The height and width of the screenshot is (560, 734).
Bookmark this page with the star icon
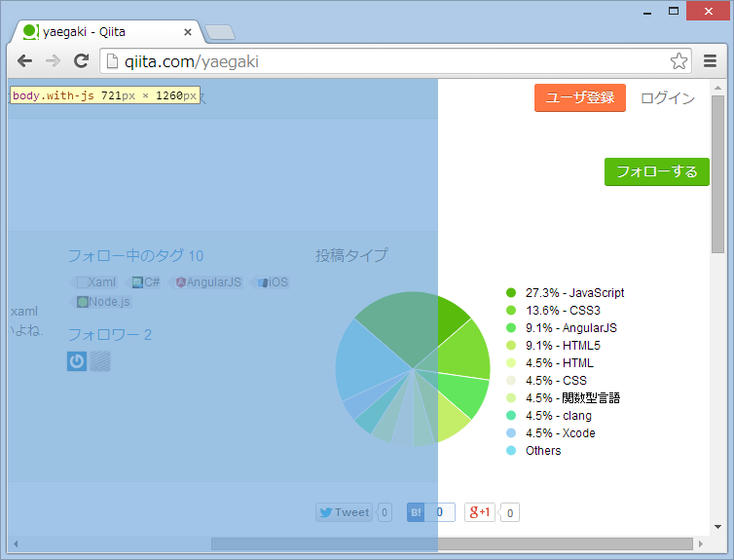[679, 60]
